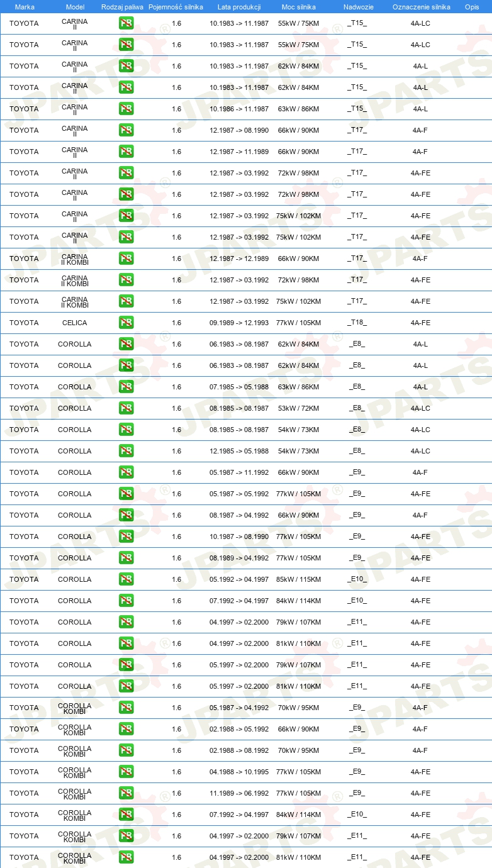Click 1.6 engine capacity in the CELICA row
Image resolution: width=492 pixels, height=868 pixels.
[x=176, y=323]
